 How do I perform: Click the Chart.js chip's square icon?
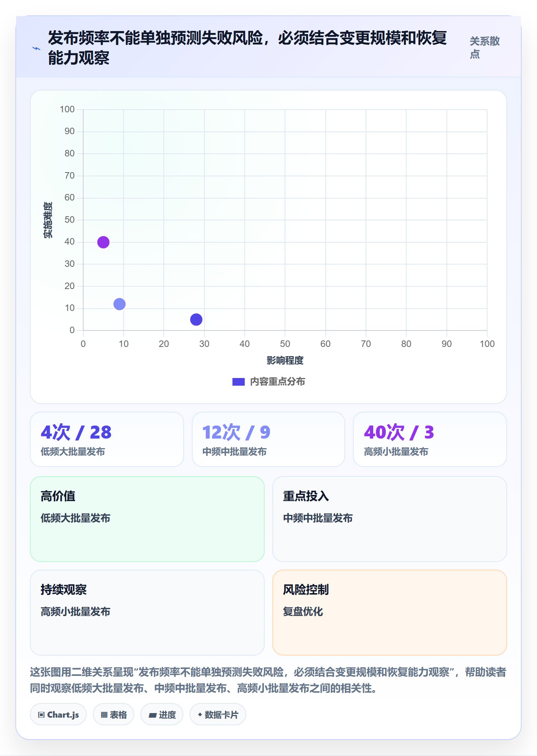coord(41,715)
